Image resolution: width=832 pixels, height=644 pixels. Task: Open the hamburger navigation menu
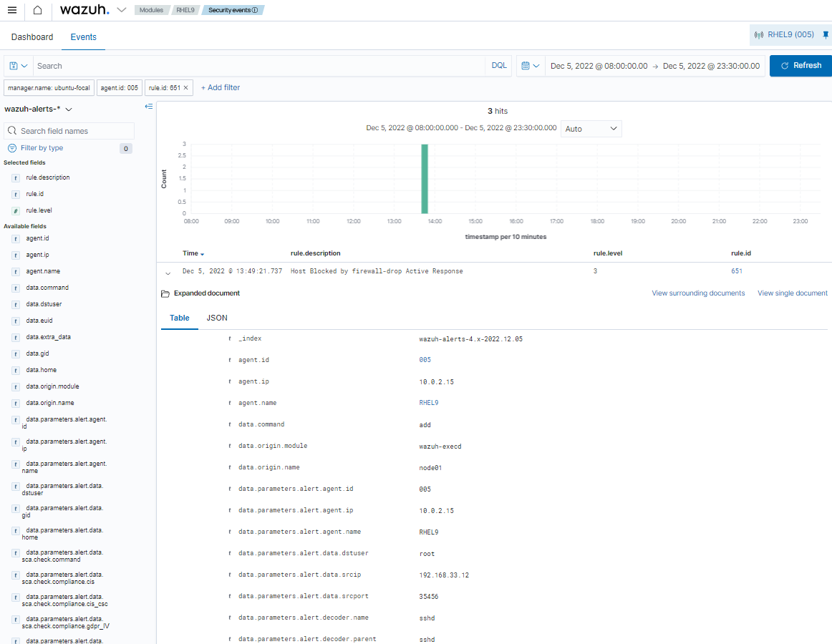(12, 10)
